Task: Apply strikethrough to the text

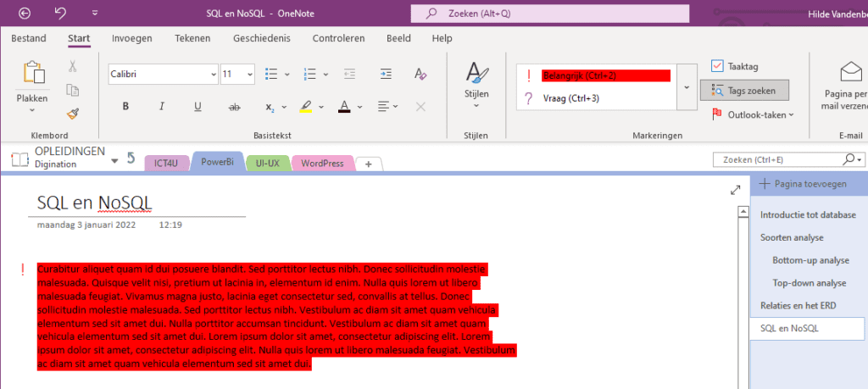Action: [235, 107]
